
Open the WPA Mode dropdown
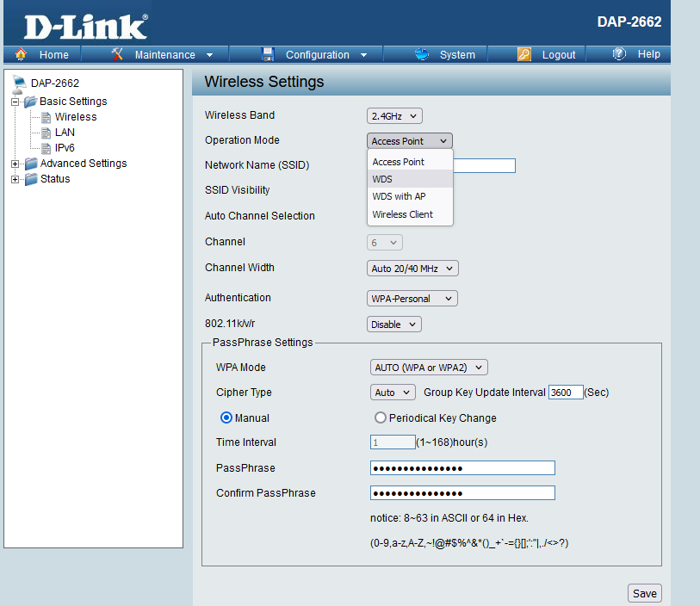pyautogui.click(x=429, y=368)
